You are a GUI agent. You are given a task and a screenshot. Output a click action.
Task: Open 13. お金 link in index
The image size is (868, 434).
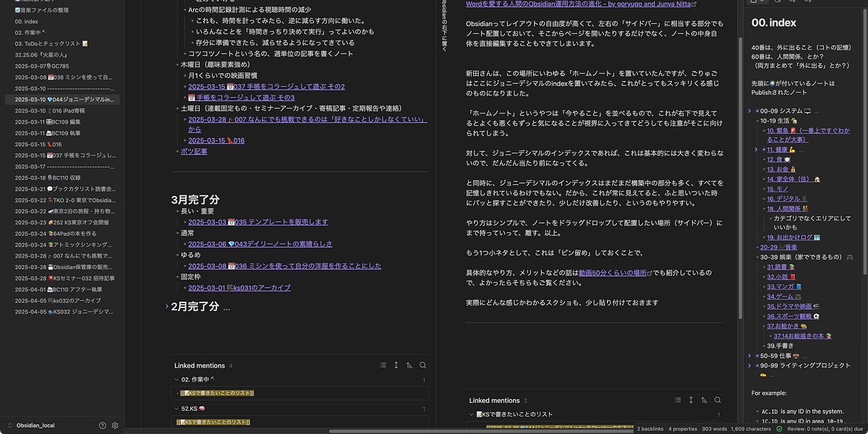(x=782, y=169)
